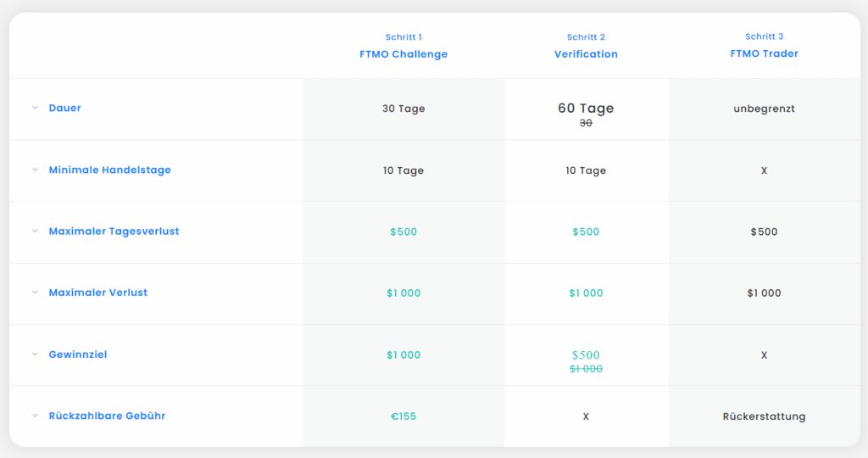Click the Dauer row label
868x458 pixels.
click(64, 108)
